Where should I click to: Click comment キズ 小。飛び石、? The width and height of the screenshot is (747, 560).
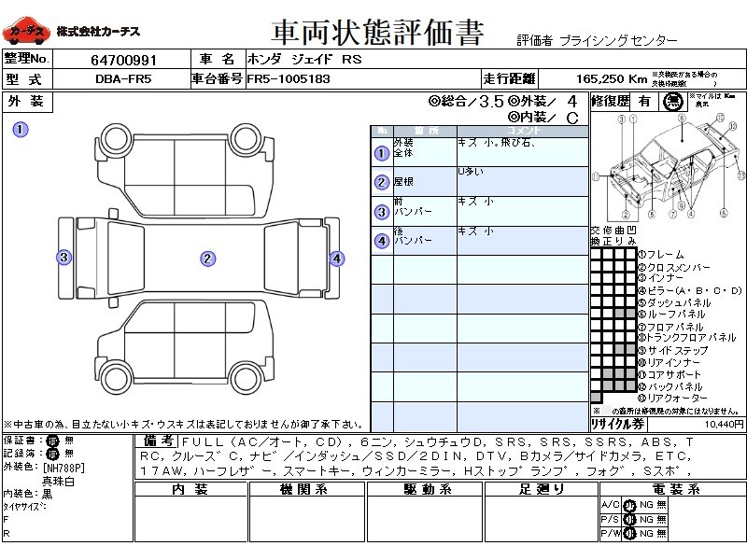[497, 143]
